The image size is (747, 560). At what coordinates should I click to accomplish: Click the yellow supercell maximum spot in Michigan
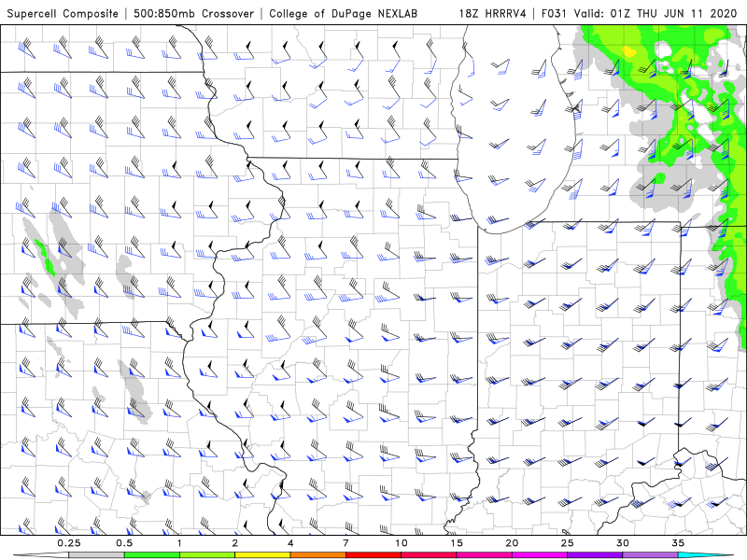click(x=629, y=51)
